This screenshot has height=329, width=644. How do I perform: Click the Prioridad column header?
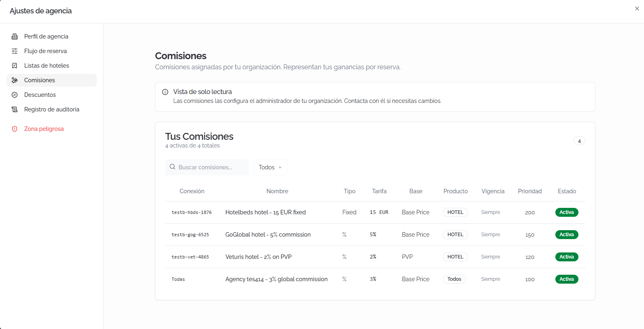click(x=530, y=191)
